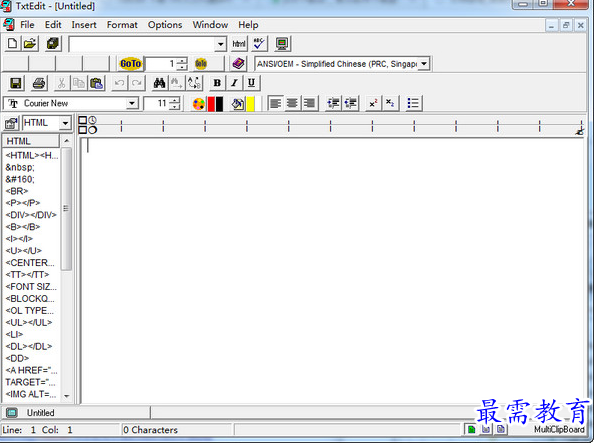Select <P></P> tag in list
The width and height of the screenshot is (598, 443).
pyautogui.click(x=23, y=203)
